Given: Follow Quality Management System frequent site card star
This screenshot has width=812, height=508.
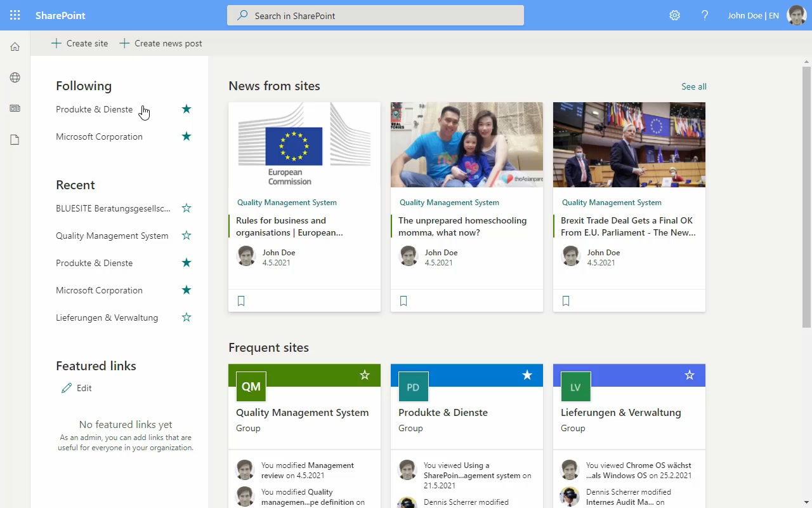Looking at the screenshot, I should click(x=365, y=375).
